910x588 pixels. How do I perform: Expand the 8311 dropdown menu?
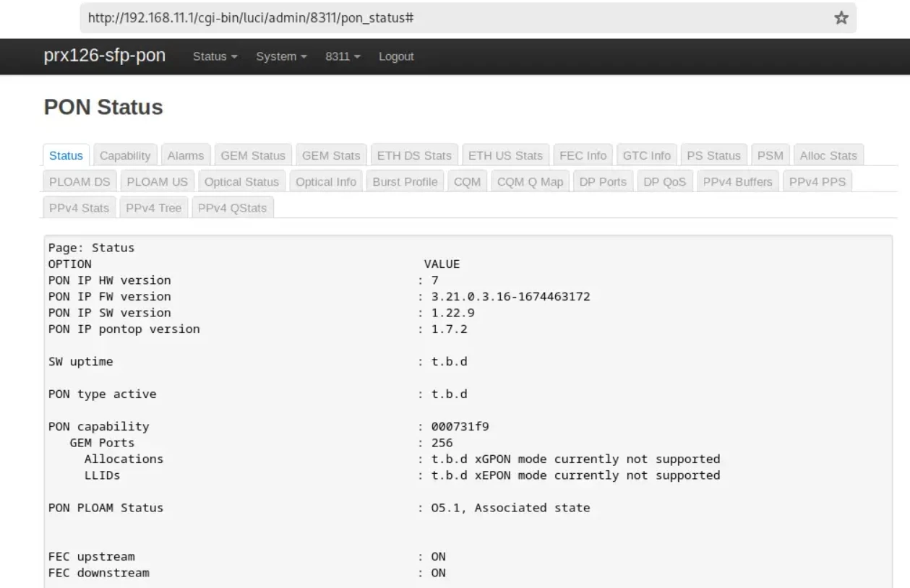343,56
